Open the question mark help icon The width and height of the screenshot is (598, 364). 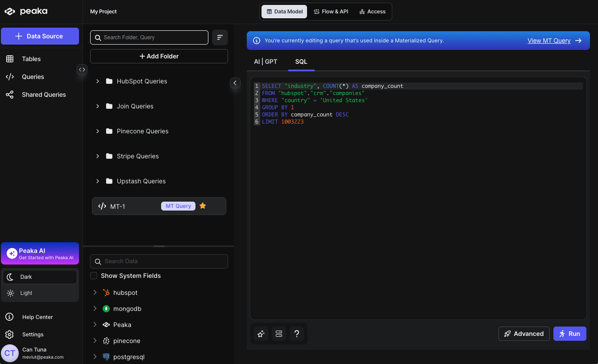(296, 334)
